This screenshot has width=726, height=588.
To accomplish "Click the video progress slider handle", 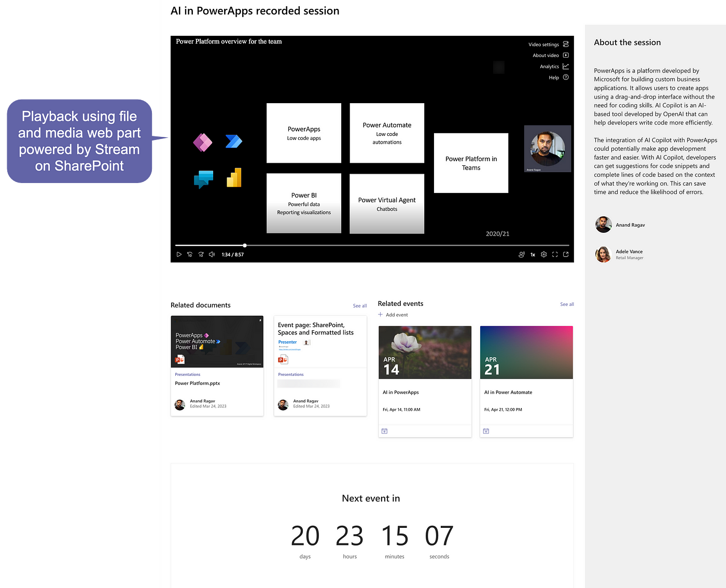I will [x=245, y=245].
